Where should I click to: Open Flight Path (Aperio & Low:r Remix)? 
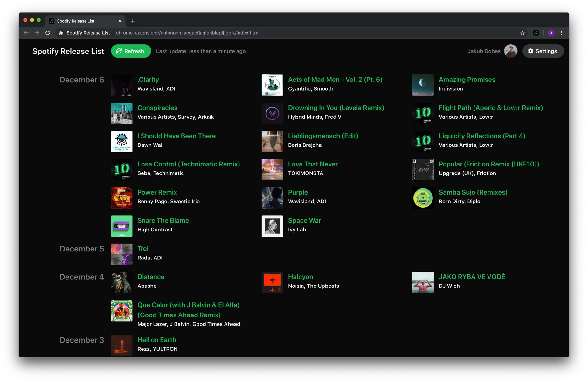(491, 108)
